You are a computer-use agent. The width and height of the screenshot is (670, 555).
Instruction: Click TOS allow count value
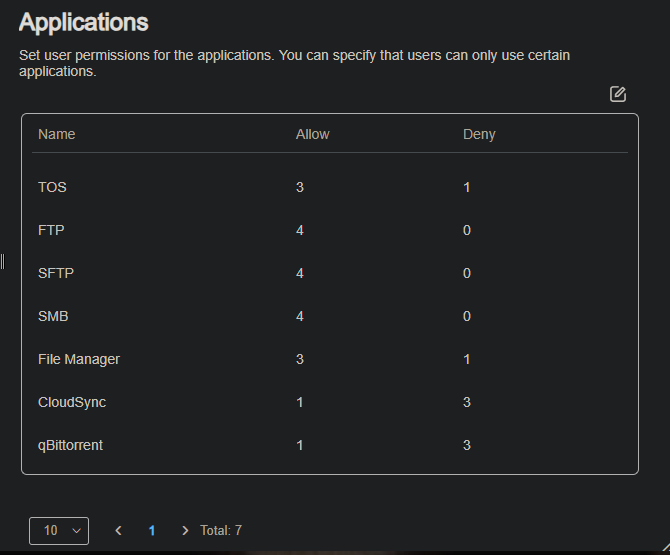pos(300,187)
